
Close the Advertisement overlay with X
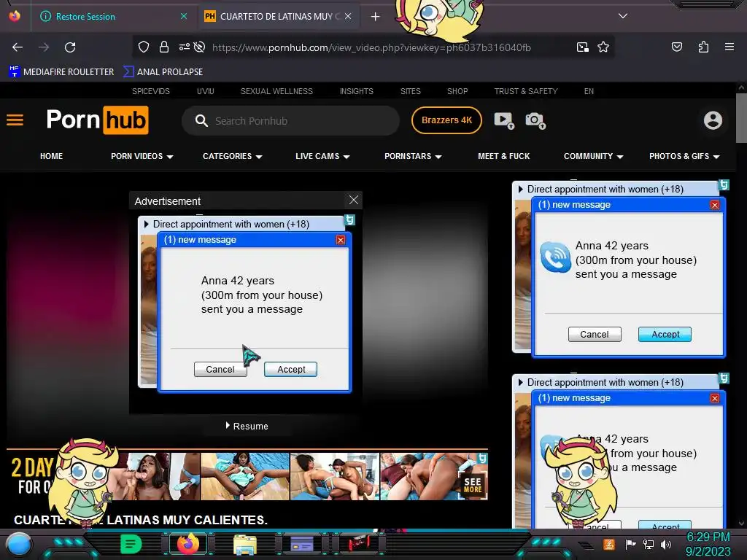tap(354, 200)
